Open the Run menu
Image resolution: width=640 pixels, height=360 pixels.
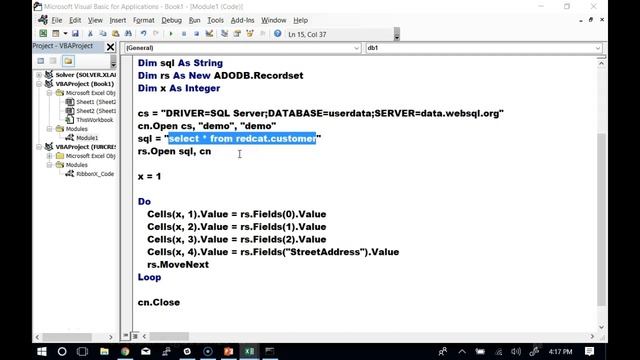(194, 20)
